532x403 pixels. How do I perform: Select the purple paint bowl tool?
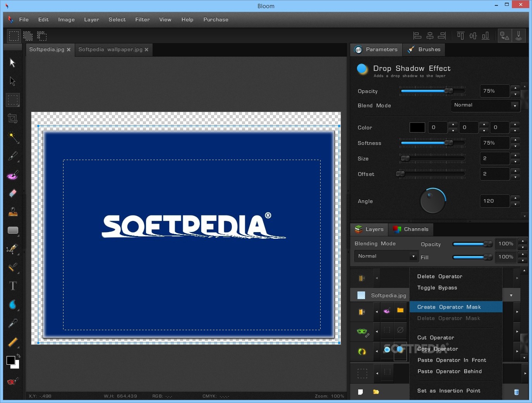tap(13, 175)
